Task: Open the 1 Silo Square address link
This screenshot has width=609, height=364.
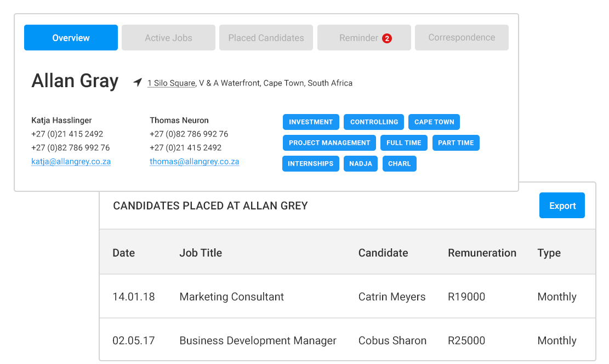Action: click(x=171, y=83)
